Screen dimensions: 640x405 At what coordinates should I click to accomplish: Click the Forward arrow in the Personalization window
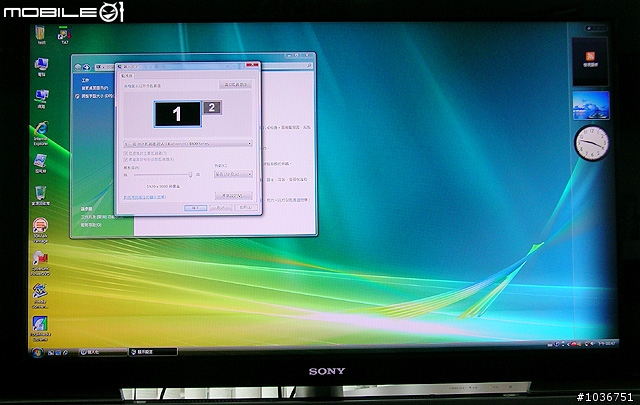(87, 67)
